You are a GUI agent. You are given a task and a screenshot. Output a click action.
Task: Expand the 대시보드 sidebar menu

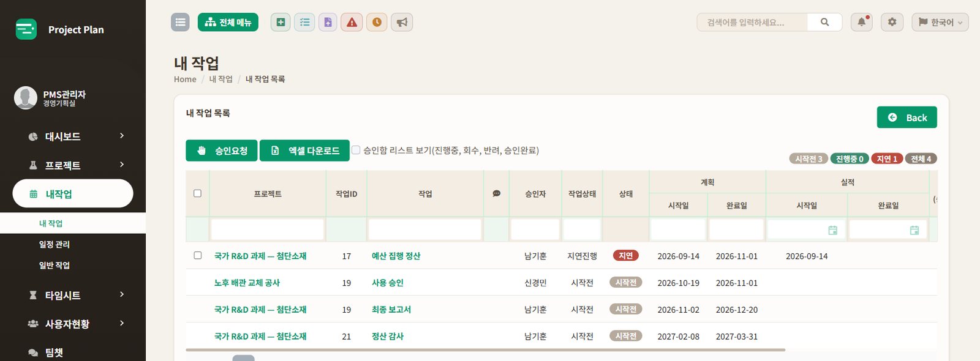tap(73, 136)
